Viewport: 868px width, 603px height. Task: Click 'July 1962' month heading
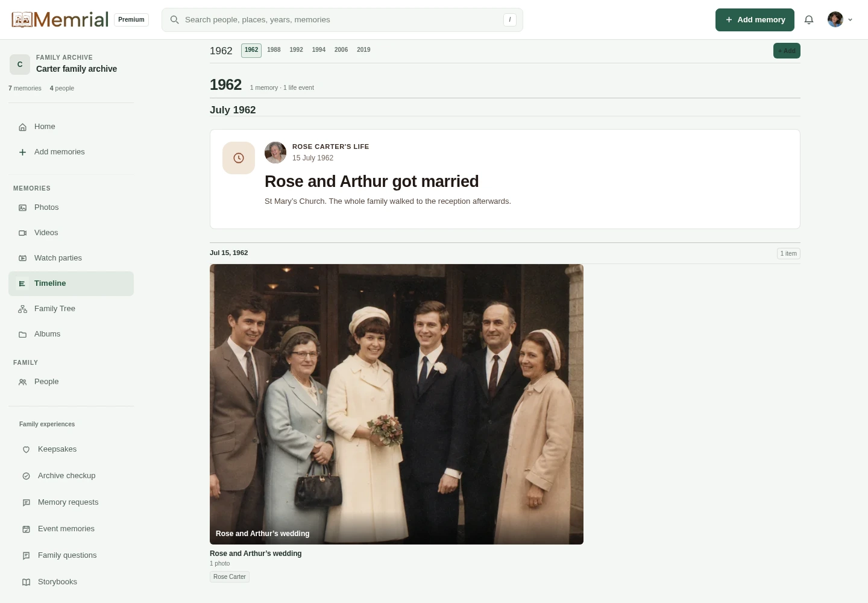(233, 110)
